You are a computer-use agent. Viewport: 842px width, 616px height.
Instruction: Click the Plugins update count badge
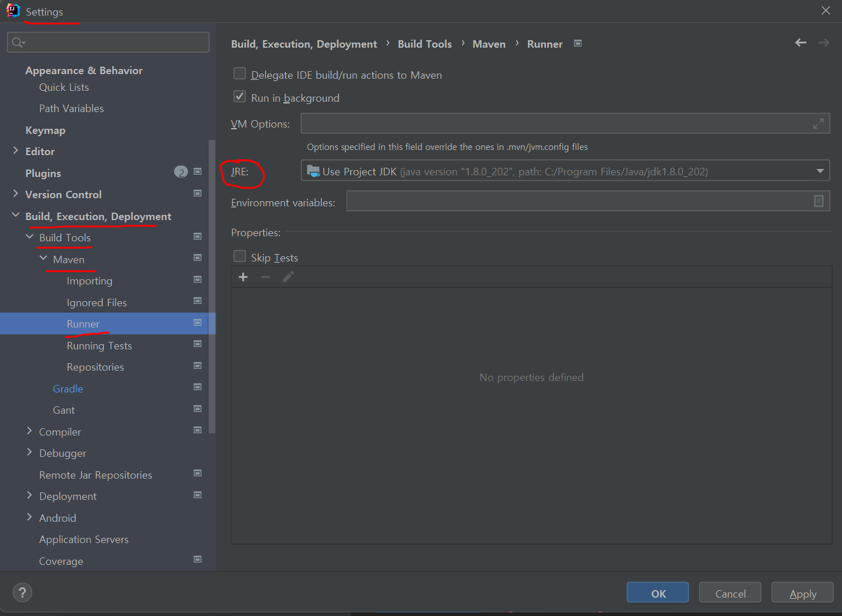181,172
